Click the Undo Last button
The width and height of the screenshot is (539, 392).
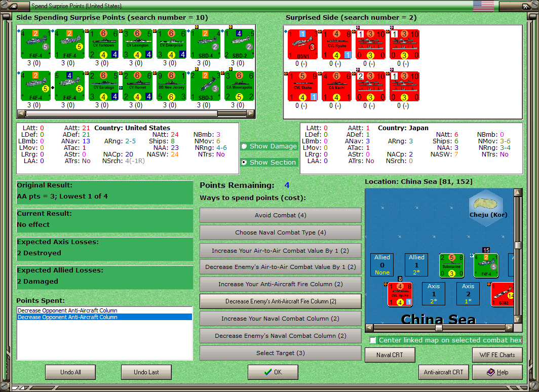(x=146, y=372)
